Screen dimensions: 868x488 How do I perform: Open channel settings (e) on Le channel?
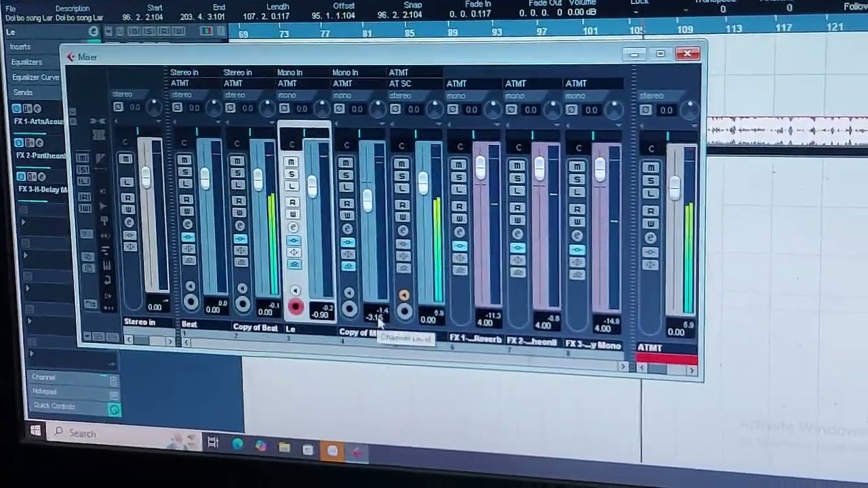pos(293,227)
